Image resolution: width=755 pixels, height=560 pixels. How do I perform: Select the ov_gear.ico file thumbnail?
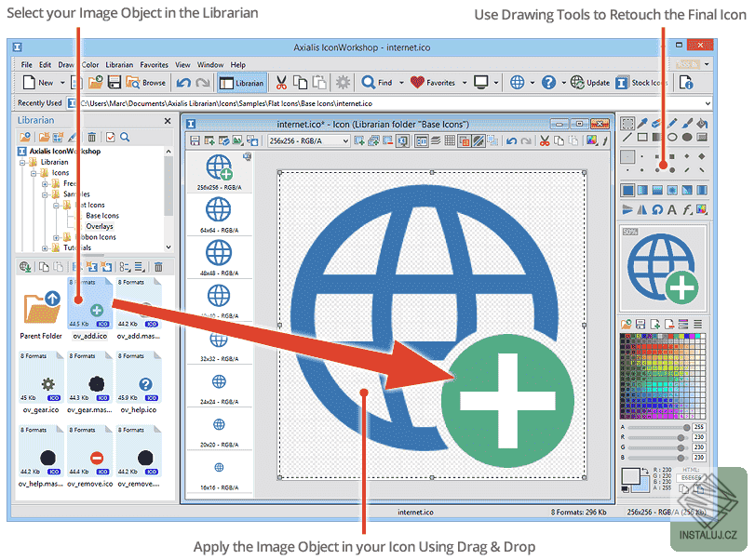(x=41, y=383)
